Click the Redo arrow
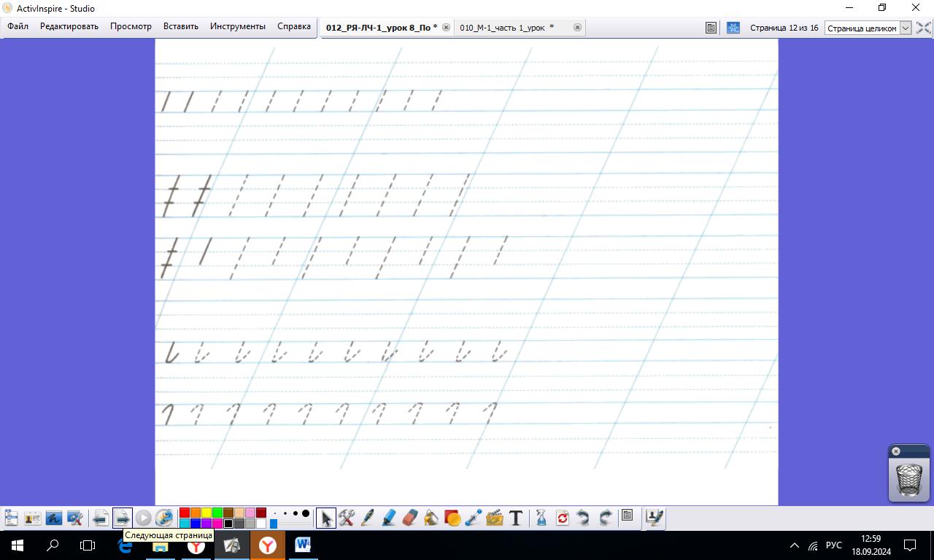934x560 pixels. pyautogui.click(x=605, y=518)
